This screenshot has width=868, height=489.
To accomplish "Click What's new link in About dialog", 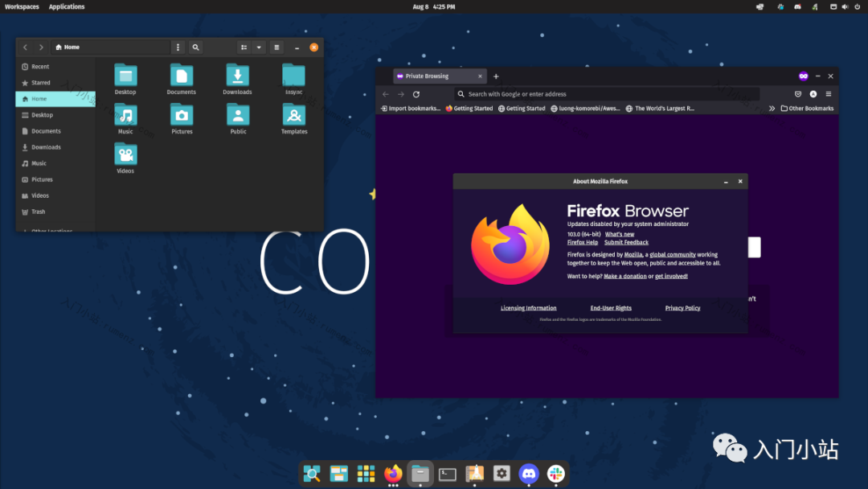I will point(620,234).
